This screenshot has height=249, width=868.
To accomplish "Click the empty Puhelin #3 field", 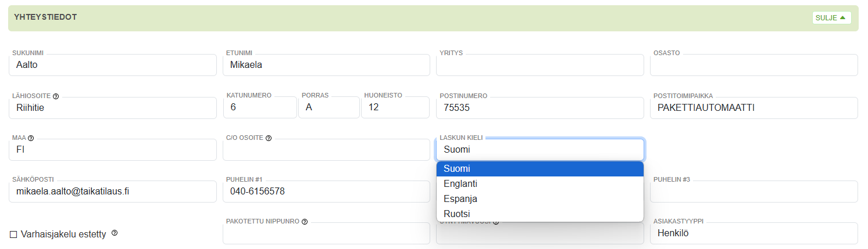I will point(753,192).
